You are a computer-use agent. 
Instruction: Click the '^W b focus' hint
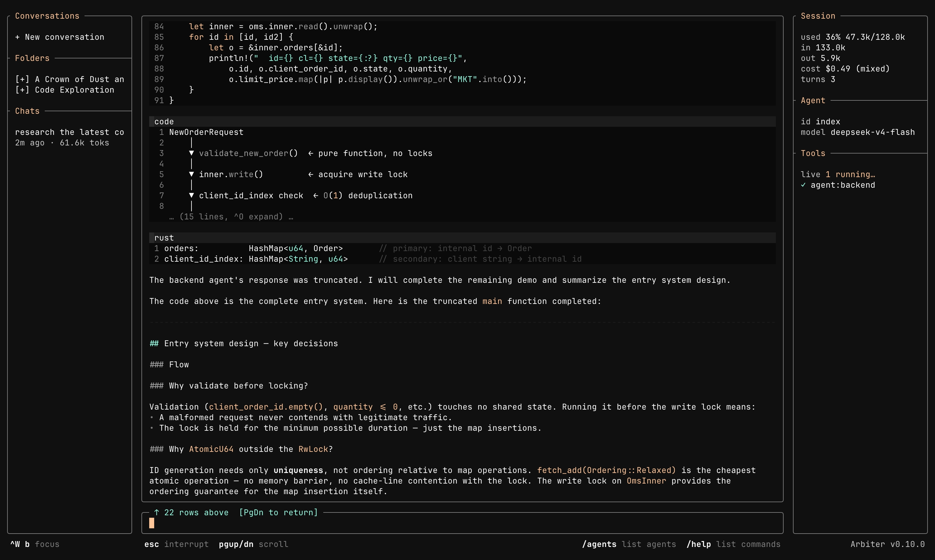point(35,544)
